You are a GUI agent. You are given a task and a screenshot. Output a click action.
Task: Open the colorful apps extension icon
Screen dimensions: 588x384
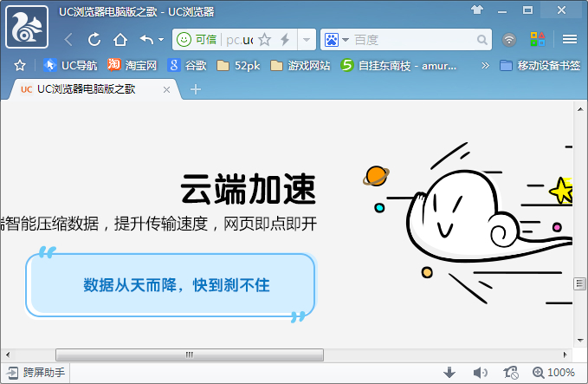click(538, 39)
